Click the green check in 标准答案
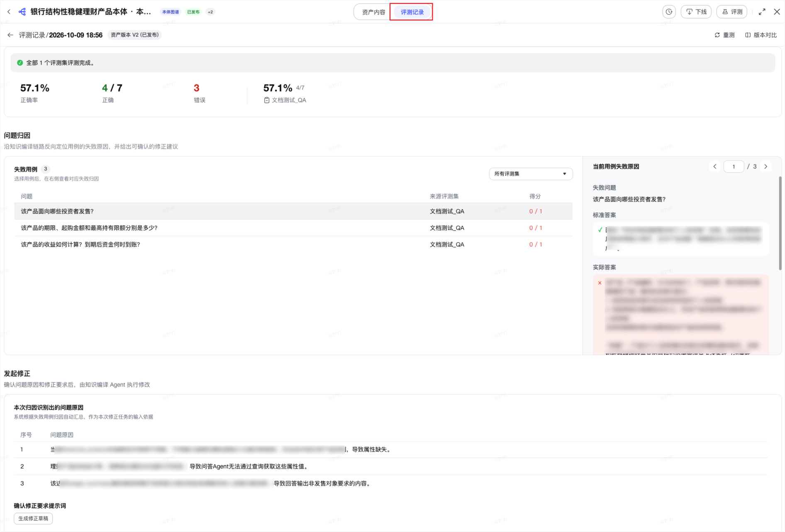Image resolution: width=785 pixels, height=532 pixels. tap(600, 230)
